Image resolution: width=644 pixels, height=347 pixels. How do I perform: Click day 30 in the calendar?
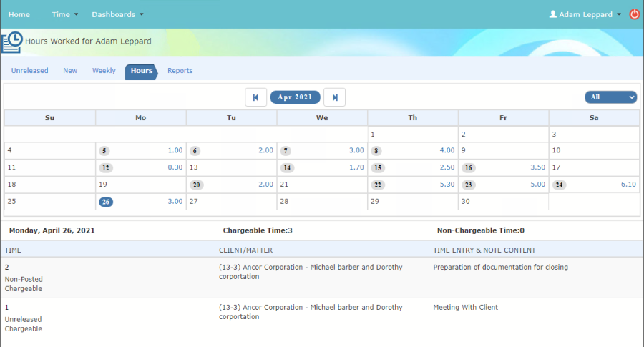point(465,201)
